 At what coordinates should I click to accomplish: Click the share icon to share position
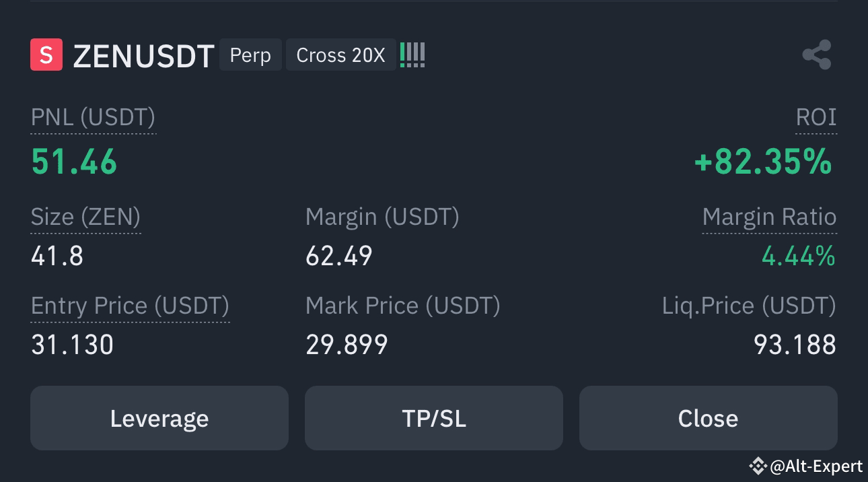coord(818,55)
